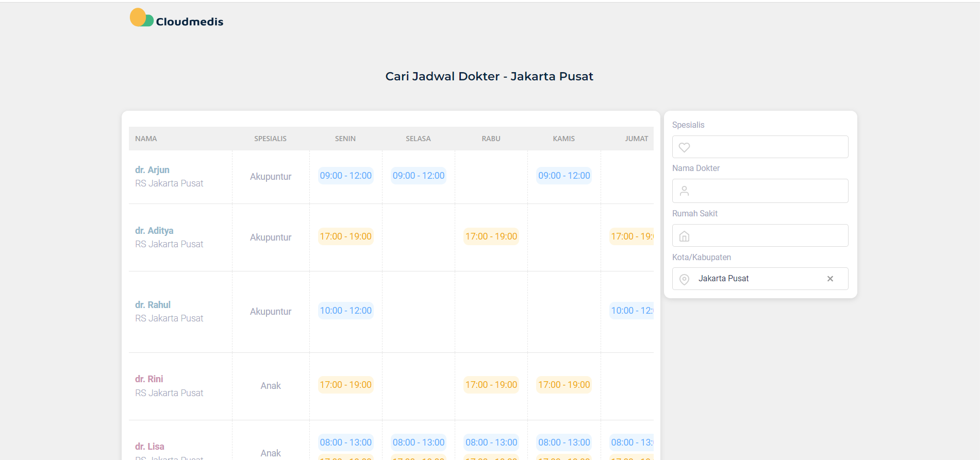Select dr. Rahul's Monday 10:00 - 12:00 slot

point(345,311)
